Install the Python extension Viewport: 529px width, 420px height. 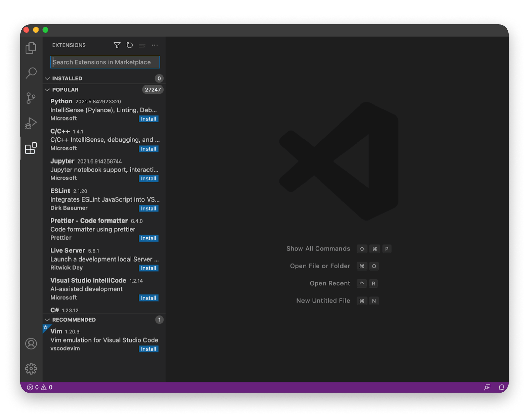pyautogui.click(x=149, y=119)
